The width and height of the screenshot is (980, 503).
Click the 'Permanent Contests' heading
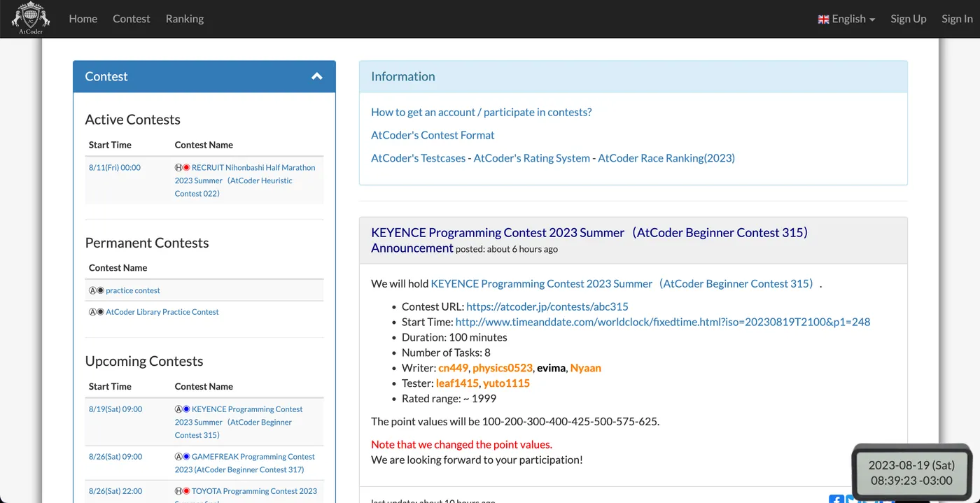tap(147, 243)
